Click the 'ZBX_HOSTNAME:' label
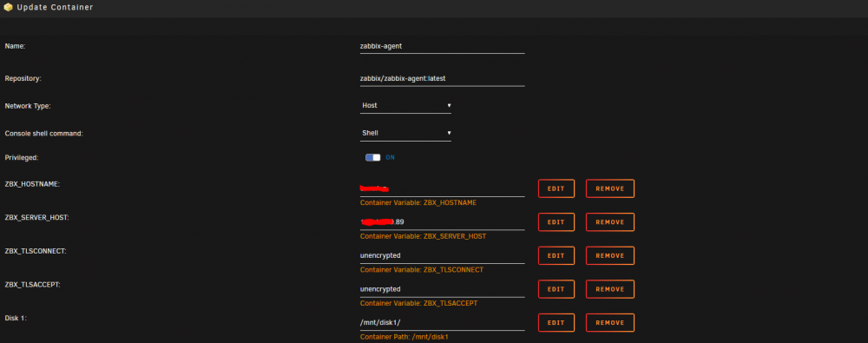The image size is (868, 343). (32, 184)
